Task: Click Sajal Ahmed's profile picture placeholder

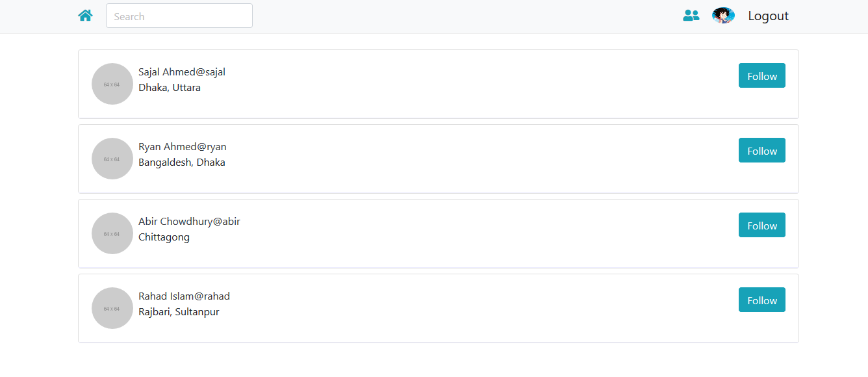Action: click(112, 83)
